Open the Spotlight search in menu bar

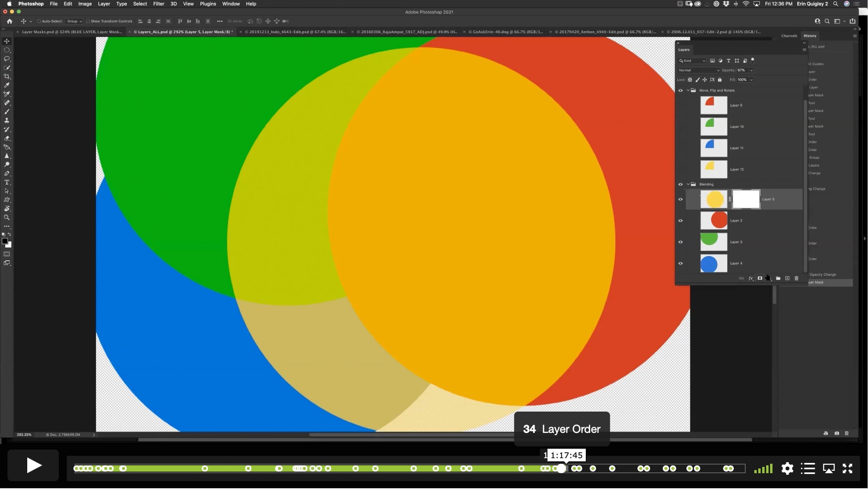point(835,4)
